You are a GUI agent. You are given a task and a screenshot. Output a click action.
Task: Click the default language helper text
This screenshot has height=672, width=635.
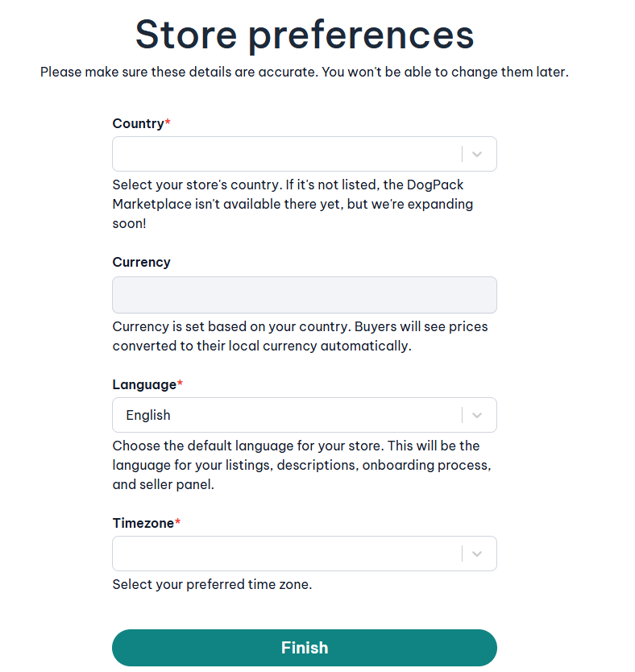click(300, 466)
